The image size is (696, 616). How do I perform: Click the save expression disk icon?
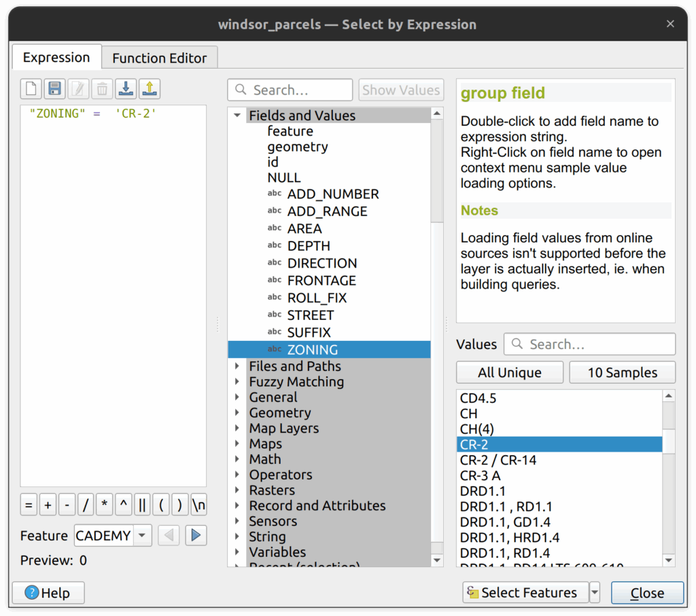pos(55,89)
